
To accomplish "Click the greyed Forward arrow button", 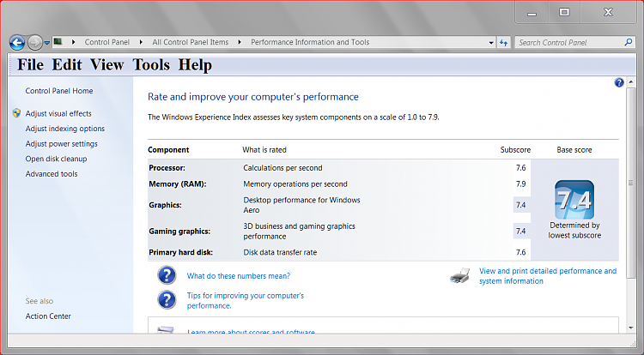I will pos(35,42).
